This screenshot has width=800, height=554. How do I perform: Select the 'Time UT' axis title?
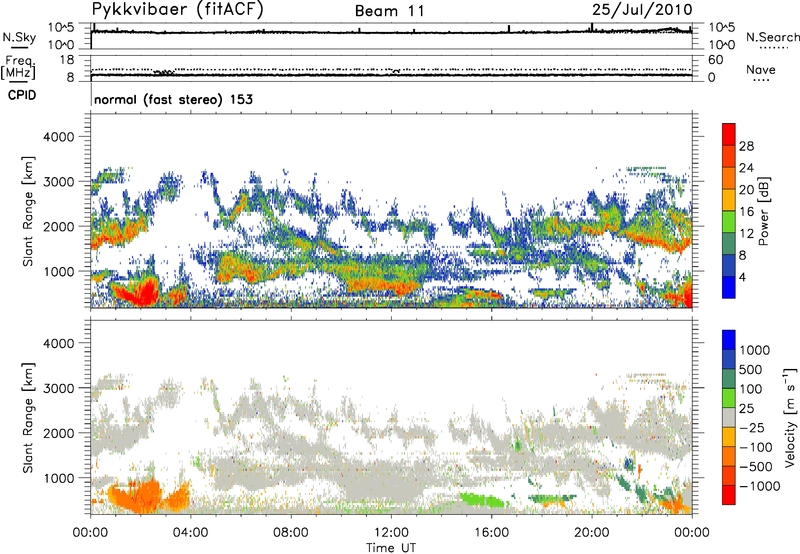(x=391, y=548)
